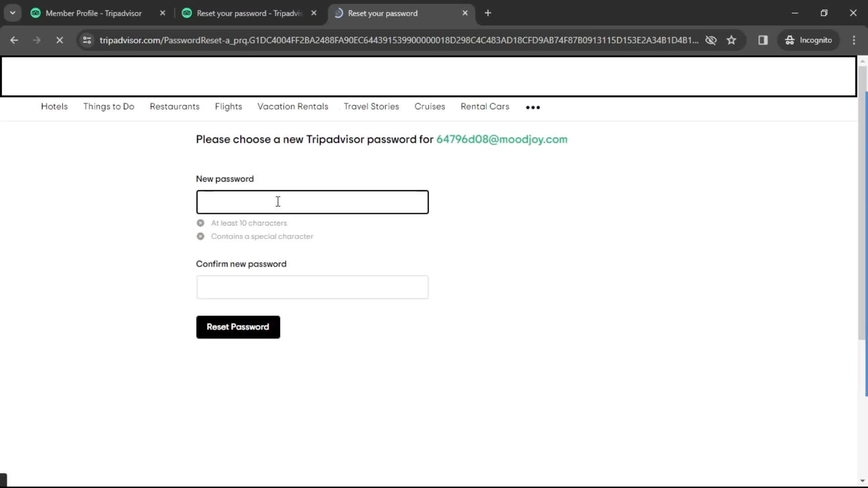Screen dimensions: 868x488
Task: Click the 'Confirm new password' input field
Action: [x=312, y=287]
